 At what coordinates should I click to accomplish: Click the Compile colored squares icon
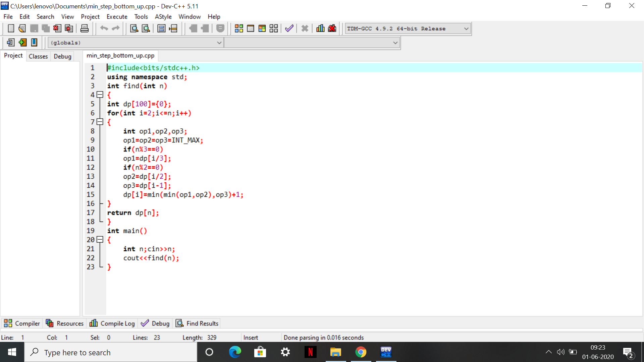coord(239,28)
